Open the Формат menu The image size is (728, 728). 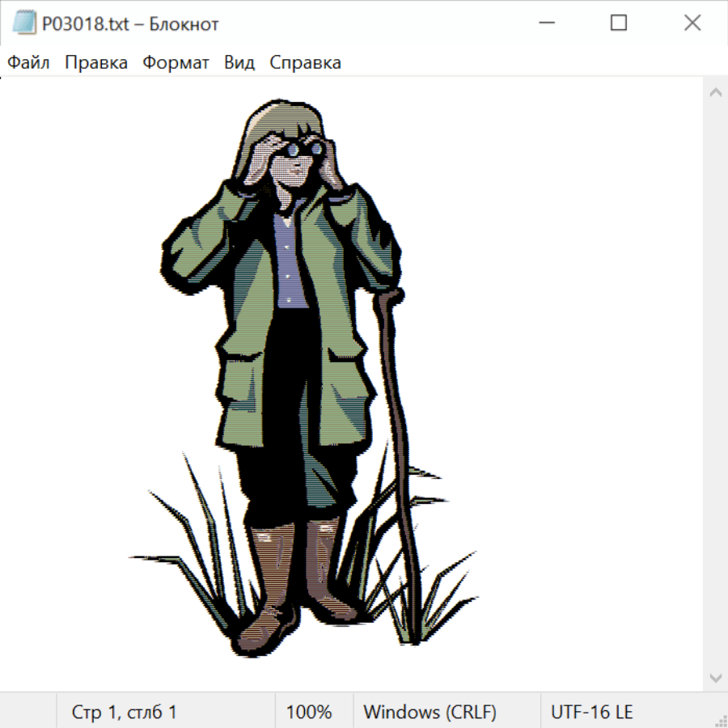click(x=176, y=63)
